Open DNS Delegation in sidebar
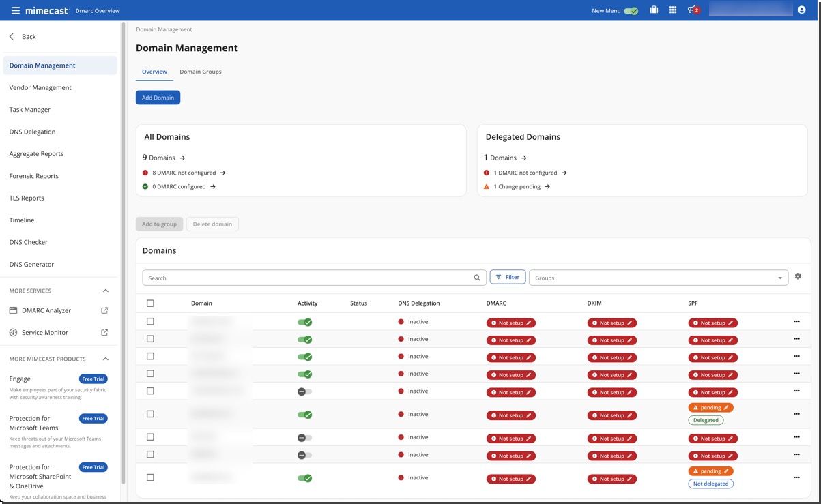The image size is (821, 504). pos(32,132)
